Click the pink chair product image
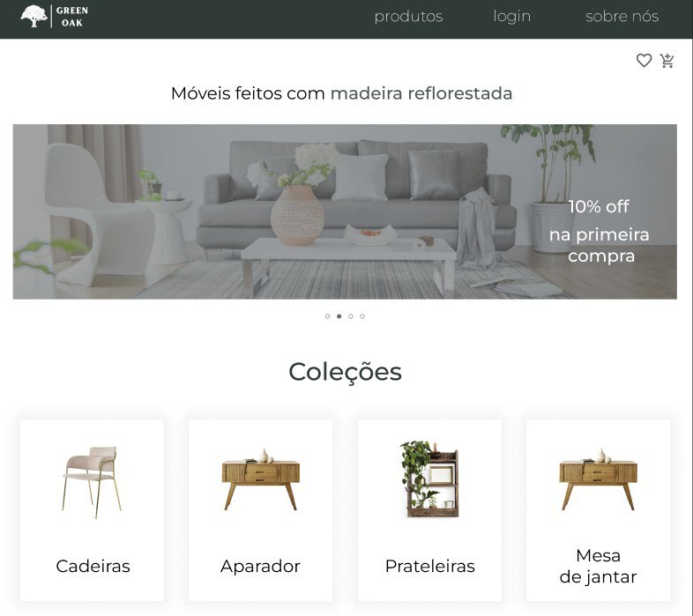This screenshot has width=693, height=616. coord(92,482)
